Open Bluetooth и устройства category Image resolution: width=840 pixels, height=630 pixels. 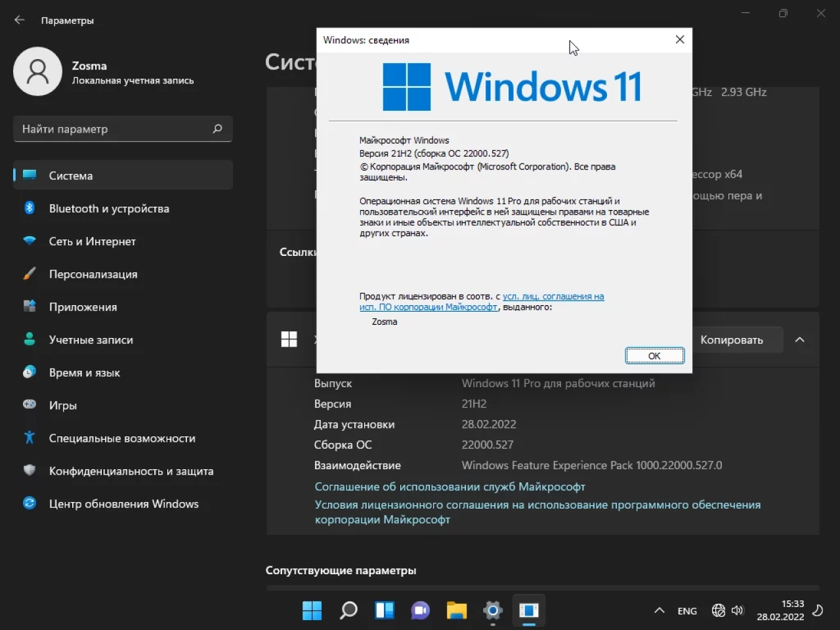tap(123, 208)
